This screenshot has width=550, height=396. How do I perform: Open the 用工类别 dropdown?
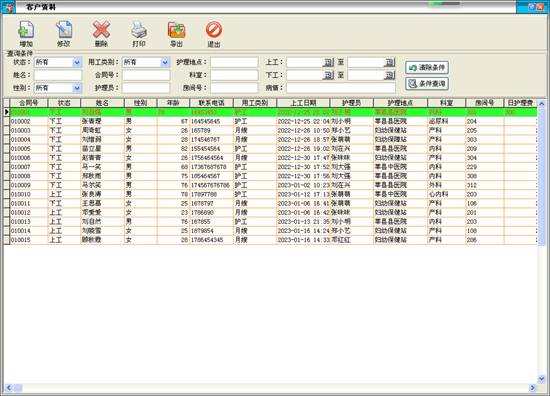(165, 62)
